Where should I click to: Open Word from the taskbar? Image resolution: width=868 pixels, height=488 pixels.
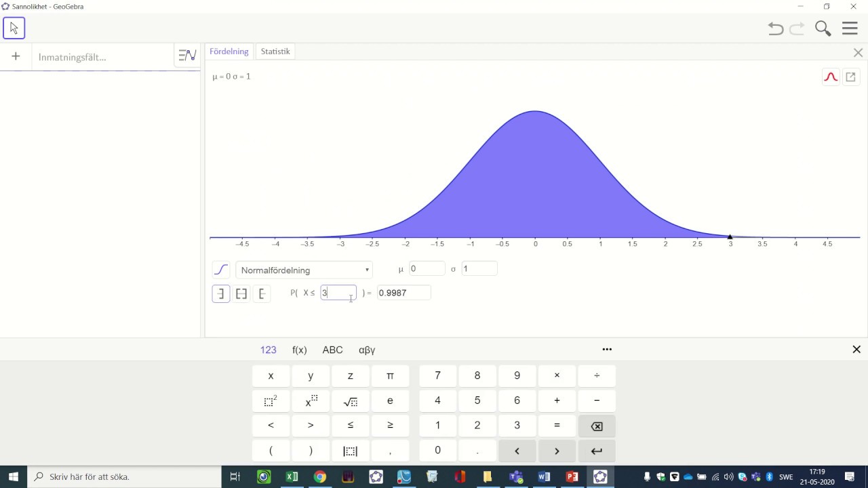pos(543,476)
